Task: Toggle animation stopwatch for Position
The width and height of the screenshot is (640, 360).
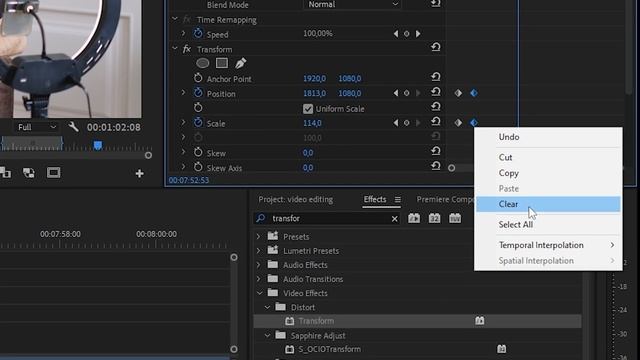Action: coord(198,93)
